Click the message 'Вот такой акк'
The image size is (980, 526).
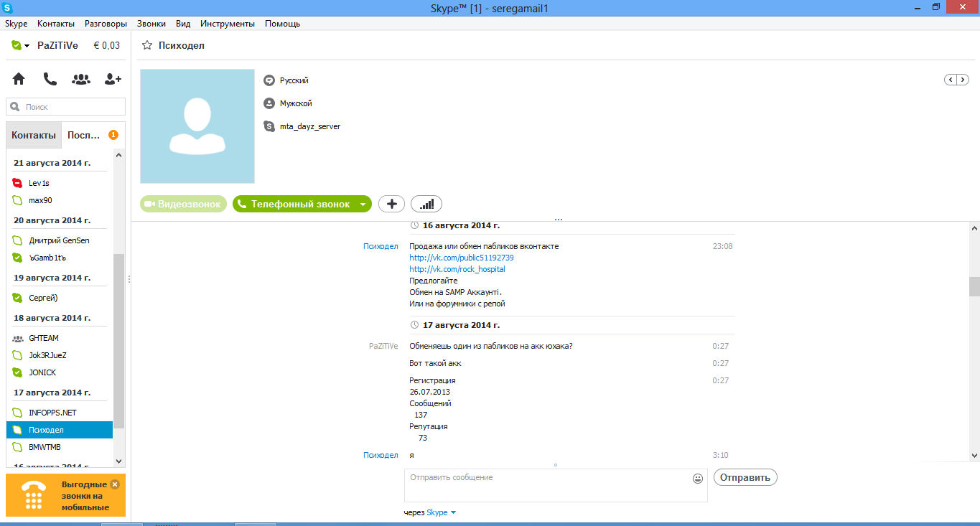click(435, 363)
